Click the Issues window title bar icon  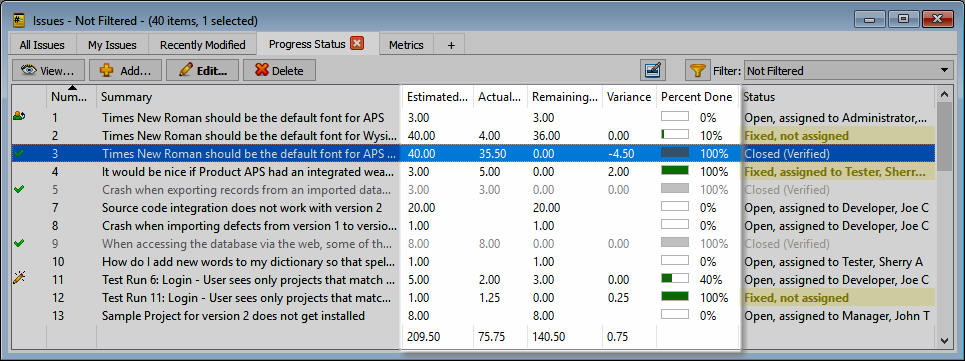[19, 20]
